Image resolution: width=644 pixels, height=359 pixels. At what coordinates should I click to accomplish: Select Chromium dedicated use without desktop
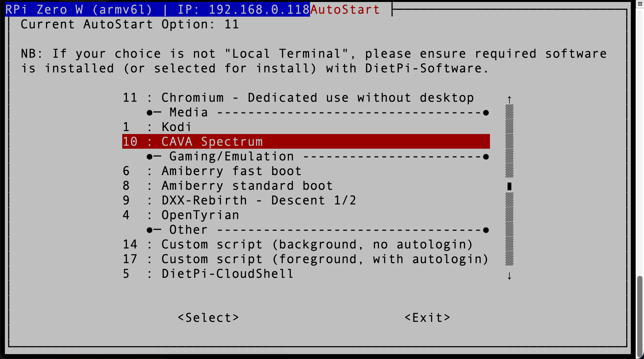(306, 98)
